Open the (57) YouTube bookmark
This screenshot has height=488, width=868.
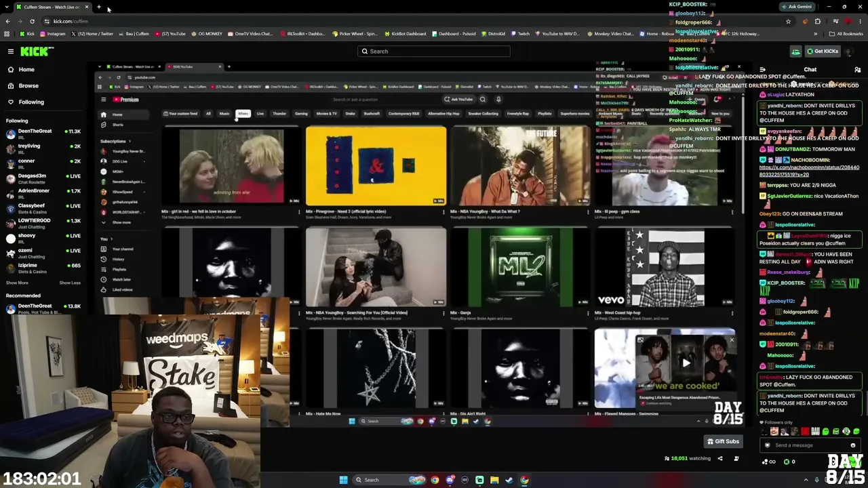coord(170,34)
